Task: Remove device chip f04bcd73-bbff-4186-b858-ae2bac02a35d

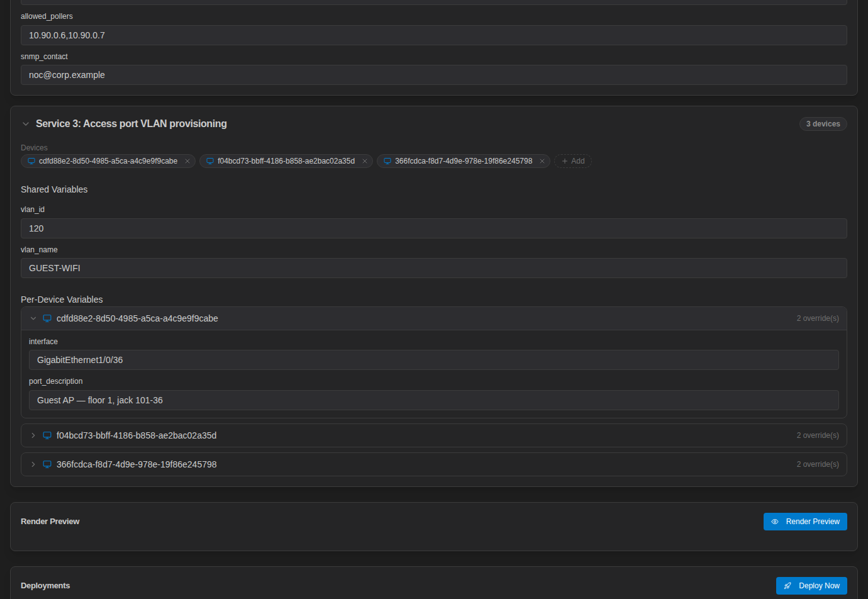Action: point(365,161)
